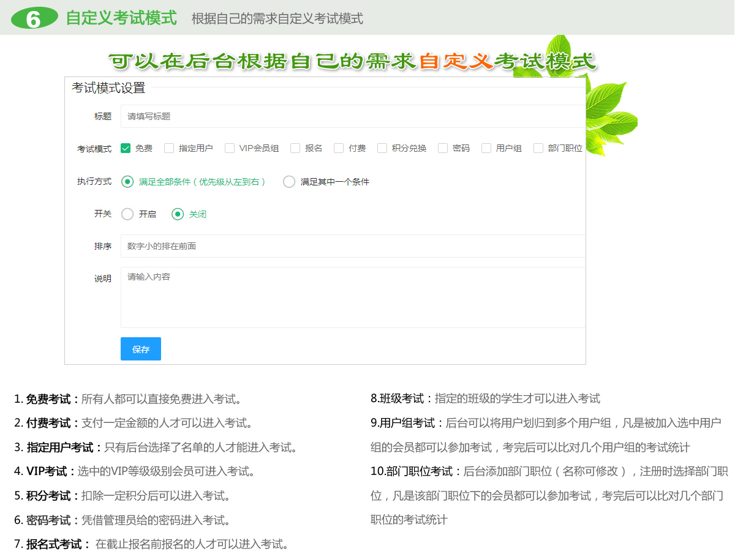Uncheck the 免费 checkbox
The image size is (735, 560).
(126, 148)
